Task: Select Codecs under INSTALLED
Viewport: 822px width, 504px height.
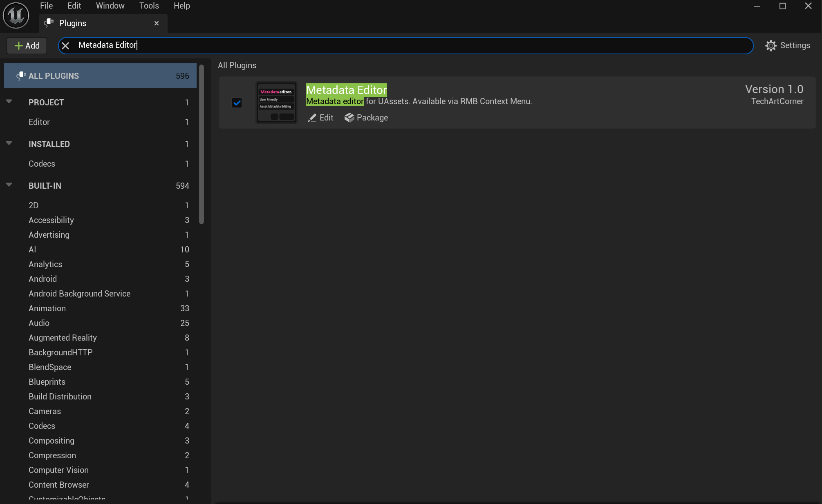Action: pos(100,164)
